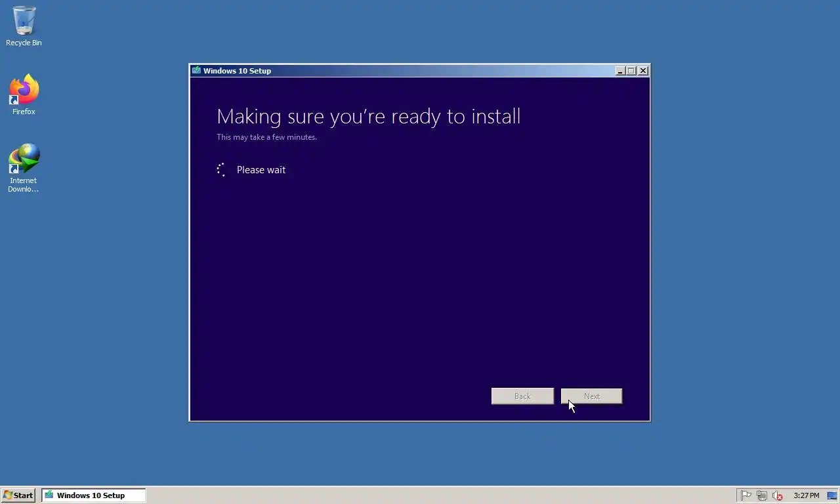Open the network tray icon
Viewport: 840px width, 504px height.
click(x=762, y=495)
